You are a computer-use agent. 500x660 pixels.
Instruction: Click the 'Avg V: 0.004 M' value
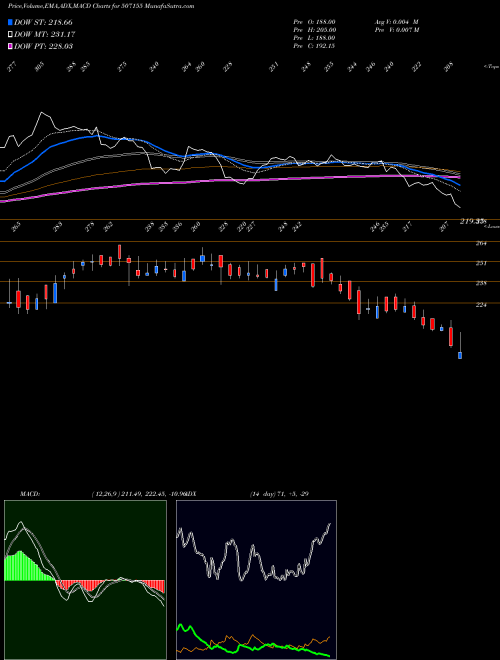click(396, 22)
